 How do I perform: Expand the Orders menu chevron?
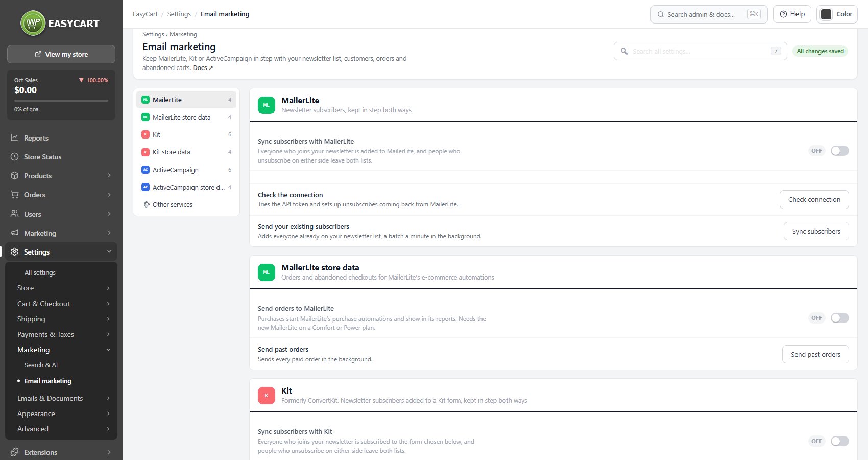tap(109, 194)
